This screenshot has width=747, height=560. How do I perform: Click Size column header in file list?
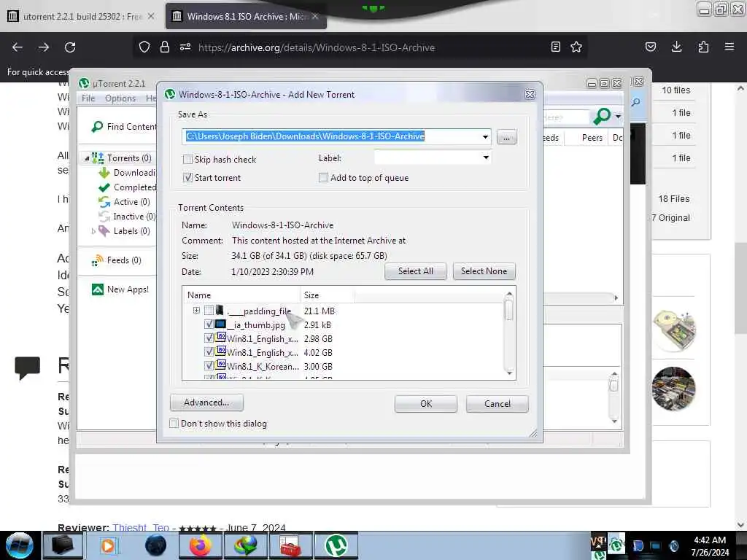tap(328, 295)
